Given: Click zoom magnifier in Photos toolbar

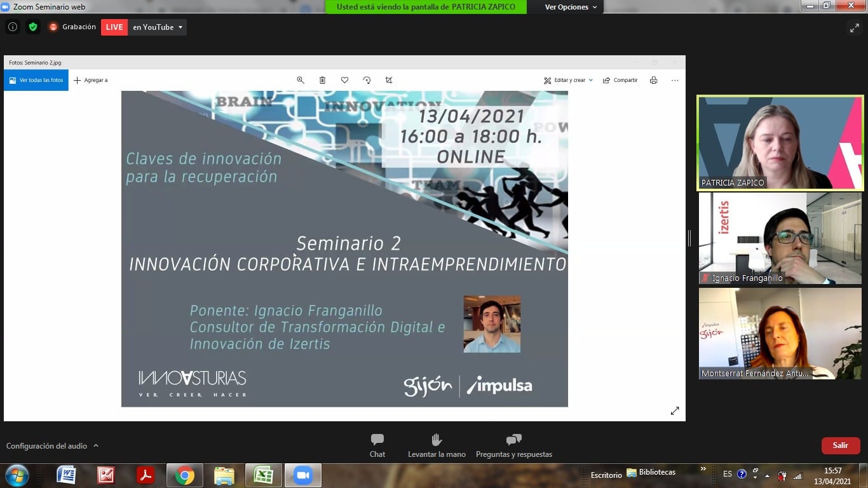Looking at the screenshot, I should pyautogui.click(x=301, y=80).
